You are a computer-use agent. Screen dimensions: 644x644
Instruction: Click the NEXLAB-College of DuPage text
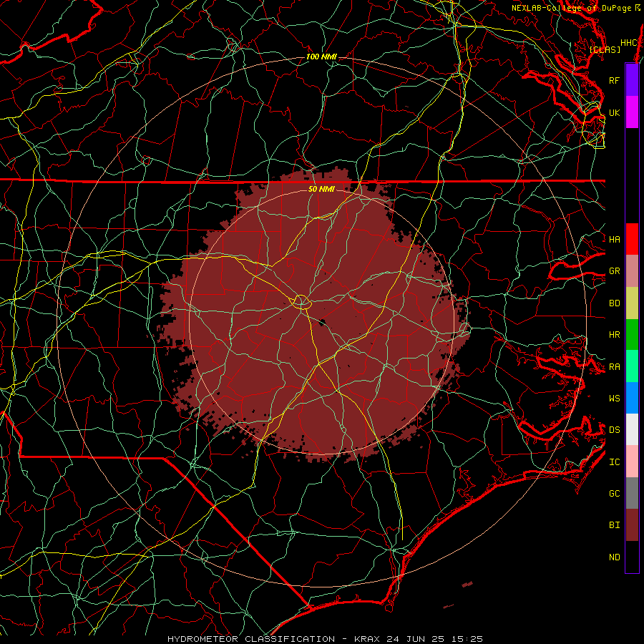click(x=572, y=8)
